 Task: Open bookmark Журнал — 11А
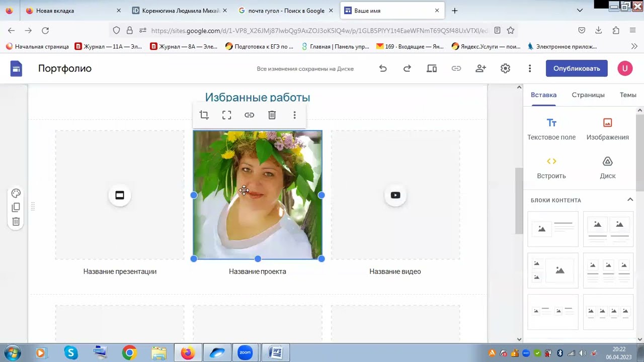pyautogui.click(x=109, y=46)
